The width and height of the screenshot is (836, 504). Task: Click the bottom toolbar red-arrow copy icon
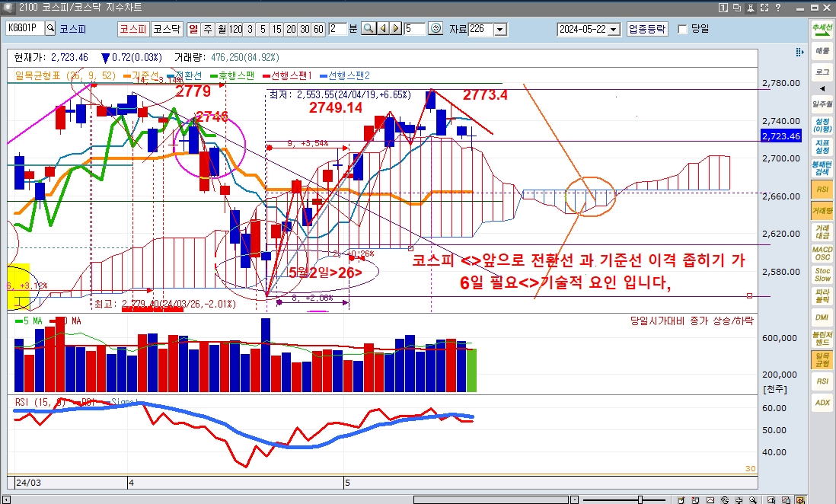point(696,499)
